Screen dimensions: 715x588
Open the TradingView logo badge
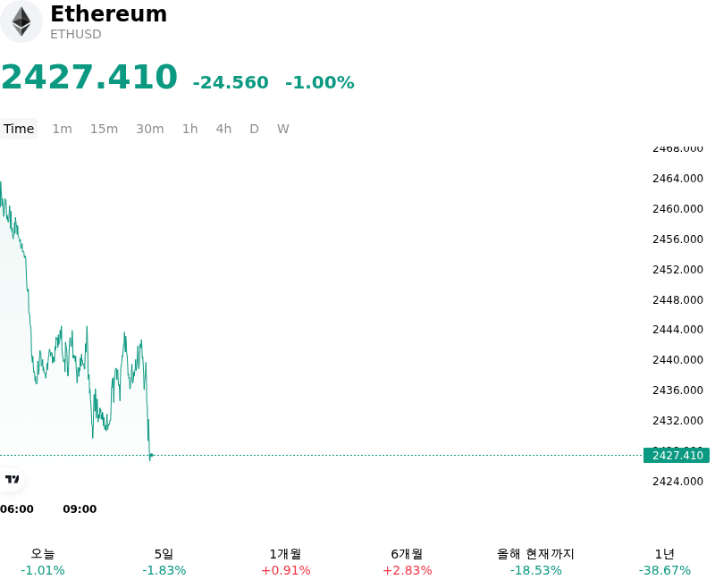click(12, 479)
